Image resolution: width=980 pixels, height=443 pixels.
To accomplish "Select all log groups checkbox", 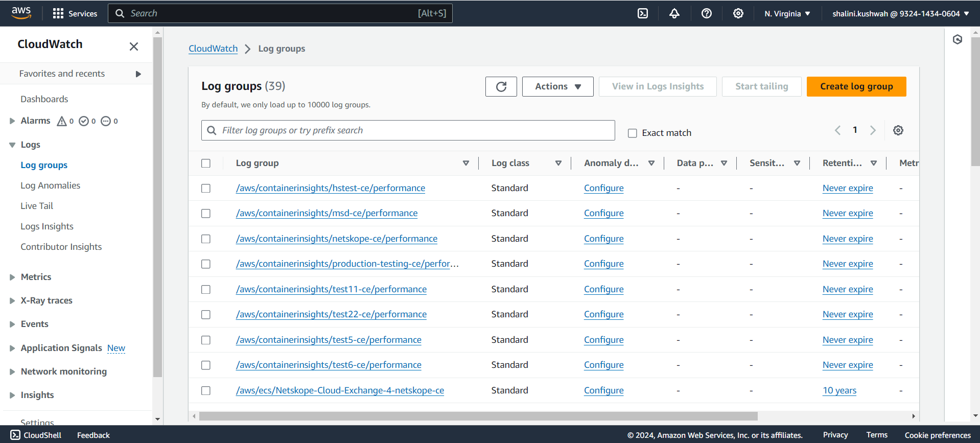I will pos(206,163).
